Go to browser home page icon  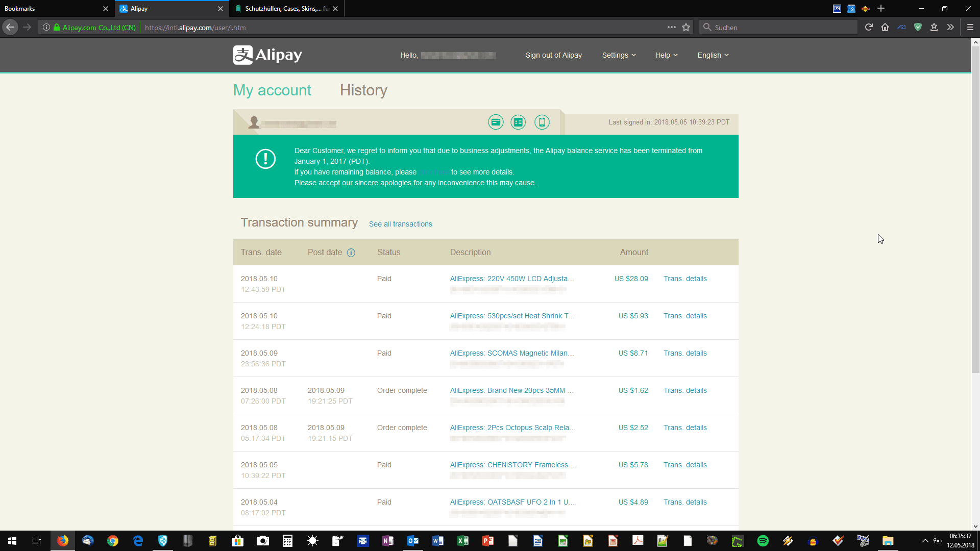pos(885,28)
